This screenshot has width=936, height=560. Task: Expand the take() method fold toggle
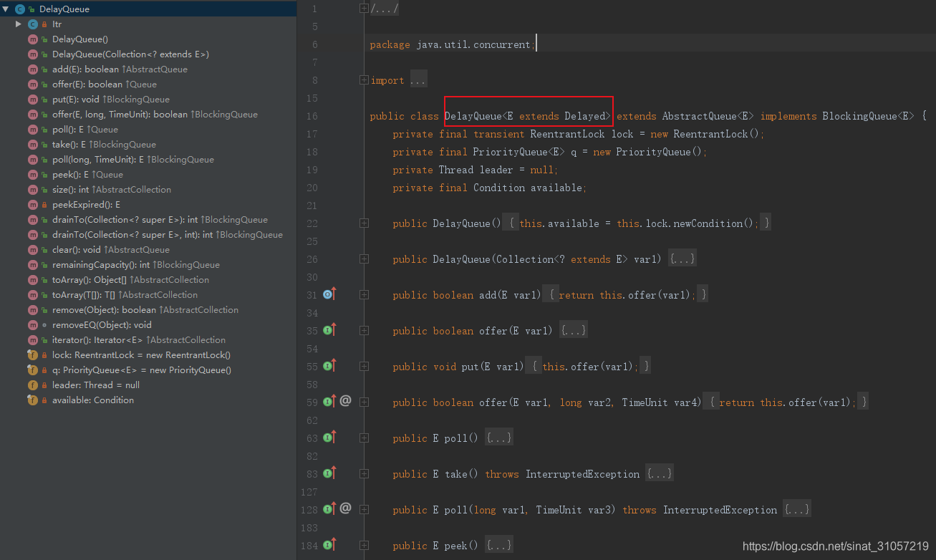364,474
